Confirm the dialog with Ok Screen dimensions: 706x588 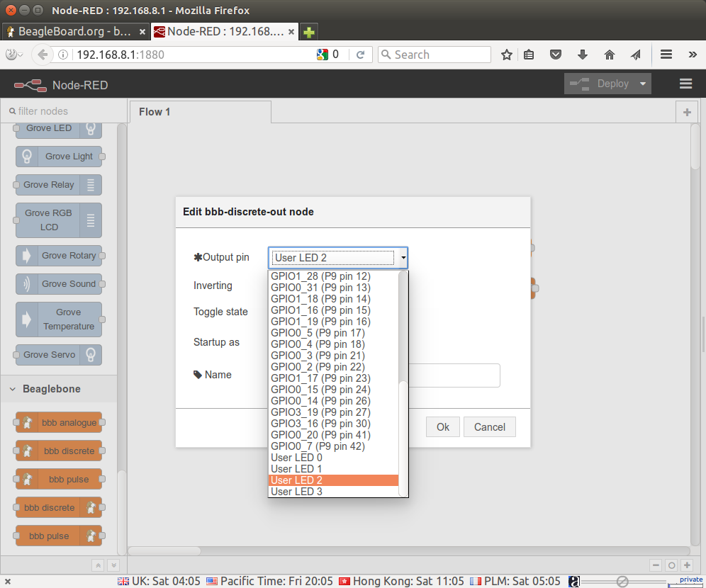[442, 427]
